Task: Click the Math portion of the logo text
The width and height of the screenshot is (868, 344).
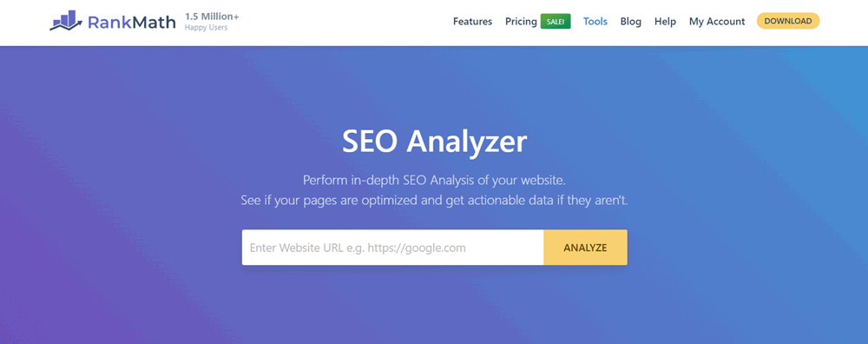Action: pos(154,23)
